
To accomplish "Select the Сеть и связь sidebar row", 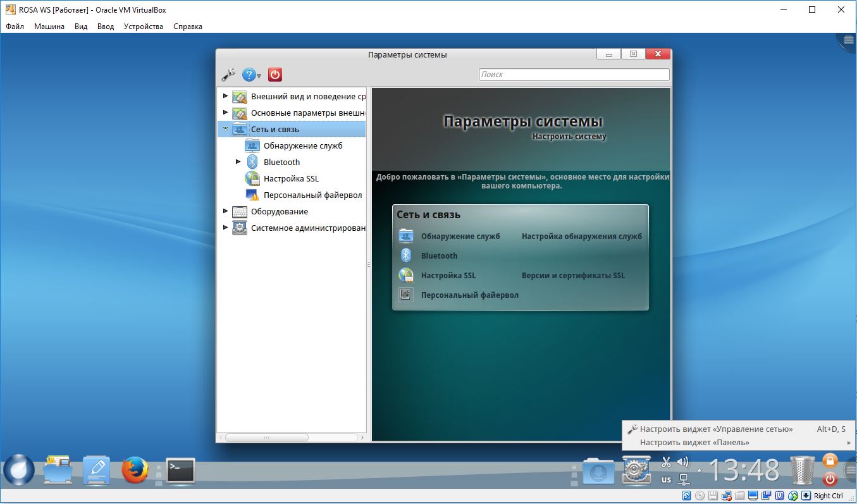I will [292, 129].
